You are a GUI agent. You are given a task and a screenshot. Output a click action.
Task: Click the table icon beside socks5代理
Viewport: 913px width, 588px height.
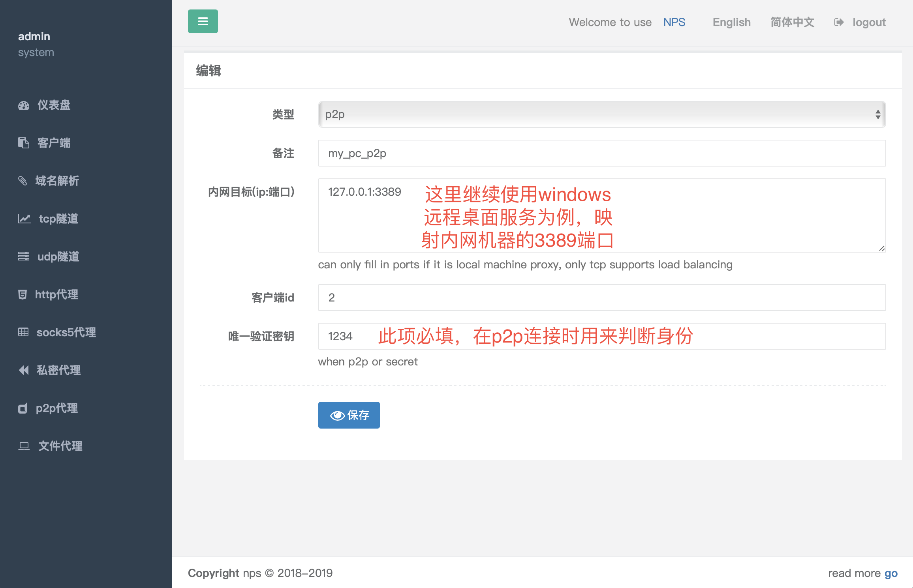tap(23, 332)
